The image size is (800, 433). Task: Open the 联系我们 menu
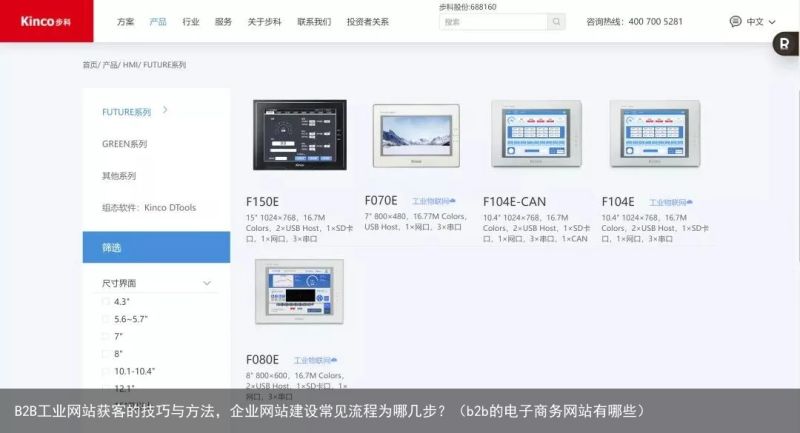click(314, 22)
